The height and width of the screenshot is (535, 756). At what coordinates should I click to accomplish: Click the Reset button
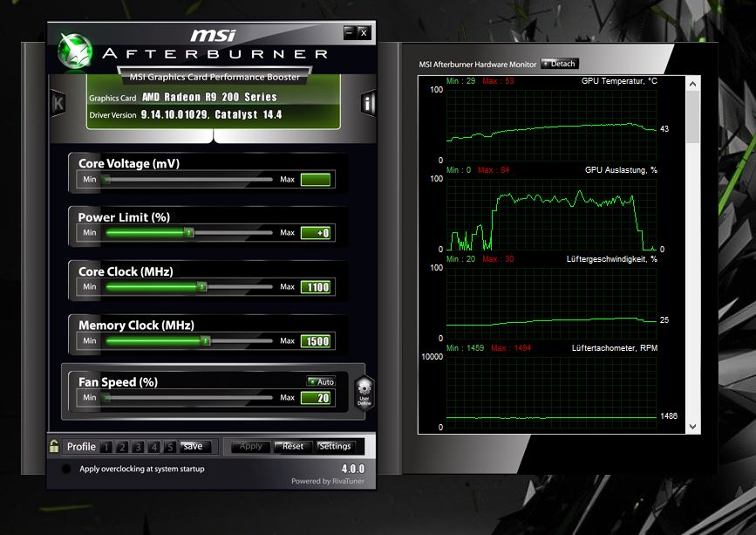[x=293, y=447]
